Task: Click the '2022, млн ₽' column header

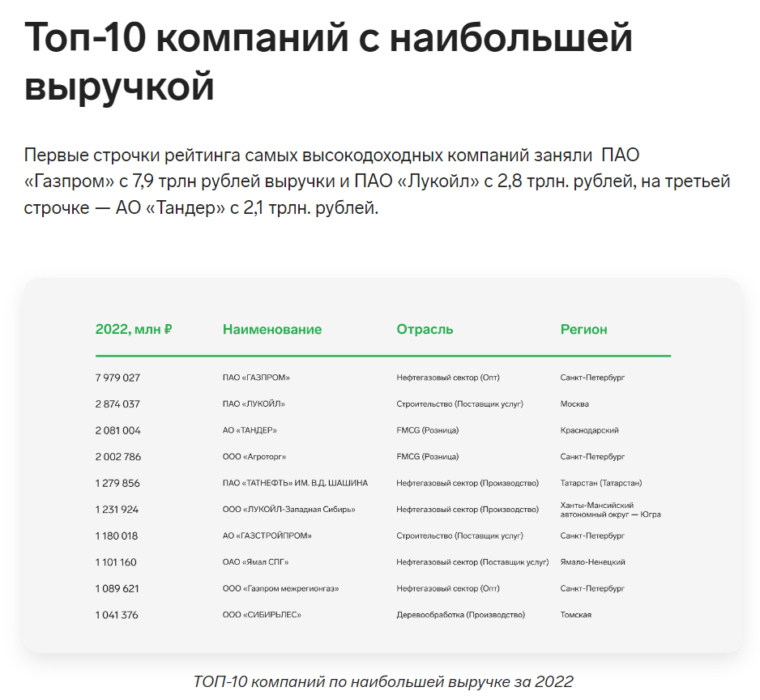Action: tap(134, 330)
